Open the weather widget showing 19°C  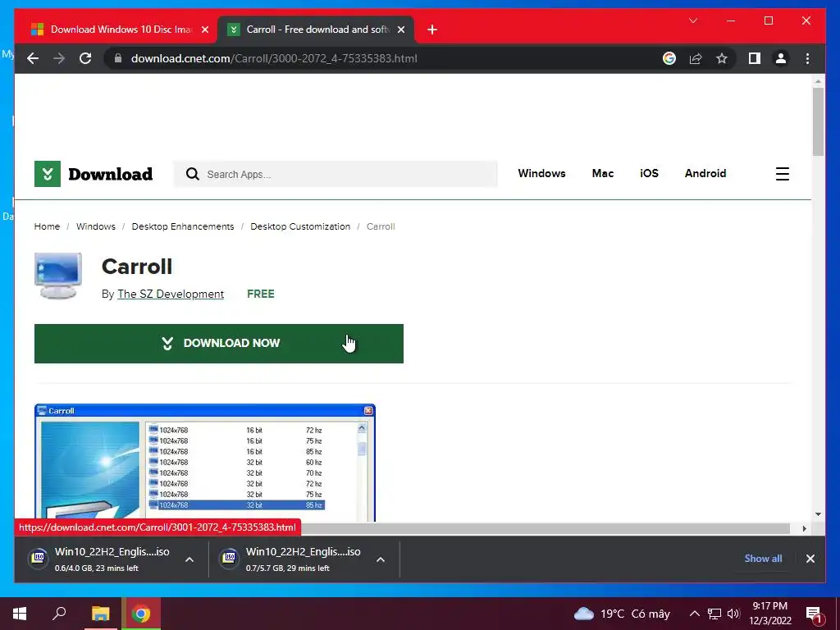[x=622, y=614]
